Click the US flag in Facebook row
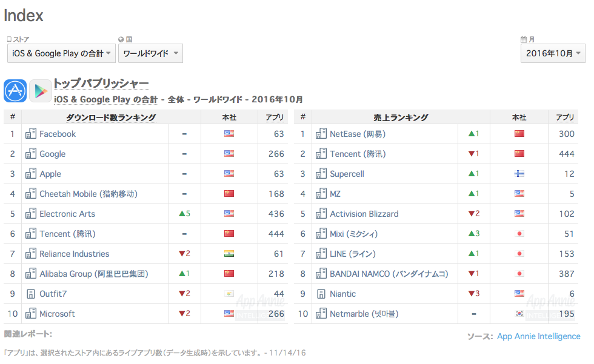 (x=229, y=134)
